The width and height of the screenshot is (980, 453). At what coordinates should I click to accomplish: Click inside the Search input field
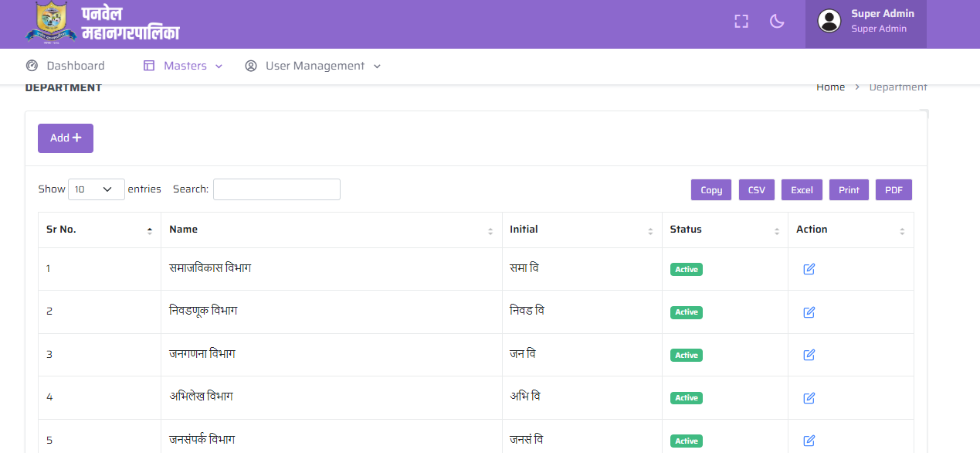tap(276, 189)
